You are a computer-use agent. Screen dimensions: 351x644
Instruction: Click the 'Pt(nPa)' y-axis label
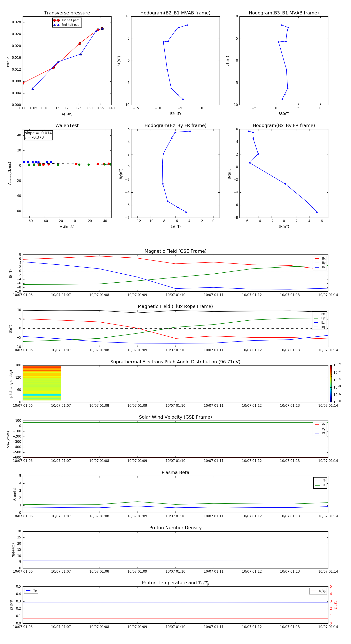click(x=8, y=61)
